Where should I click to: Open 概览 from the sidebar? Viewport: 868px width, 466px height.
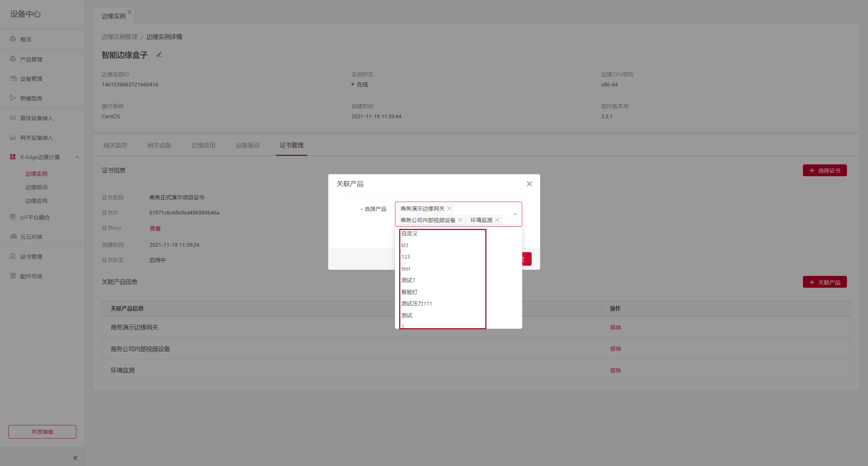point(26,39)
